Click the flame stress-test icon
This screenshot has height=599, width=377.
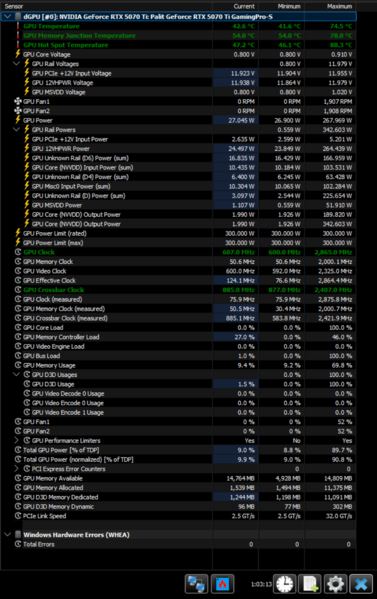tap(222, 584)
